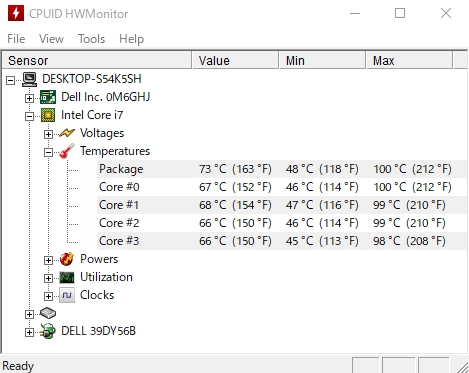Expand the DELL 39DY56B battery node
The height and width of the screenshot is (373, 469).
[x=29, y=332]
